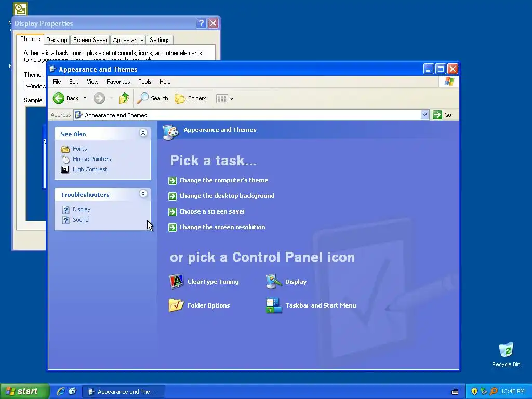Click the tray magnifier icon
The image size is (532, 399).
(494, 392)
